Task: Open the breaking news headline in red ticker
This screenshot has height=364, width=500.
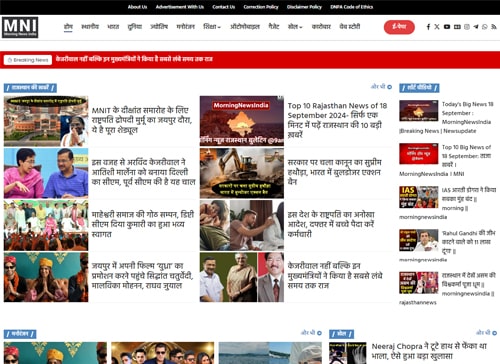Action: click(134, 59)
